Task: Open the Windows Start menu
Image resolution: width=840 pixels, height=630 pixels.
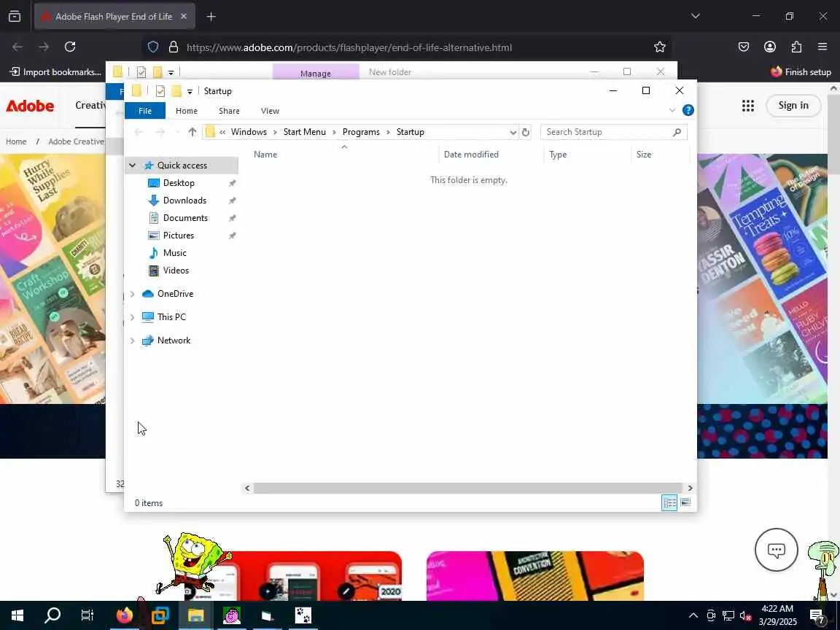Action: 17,615
